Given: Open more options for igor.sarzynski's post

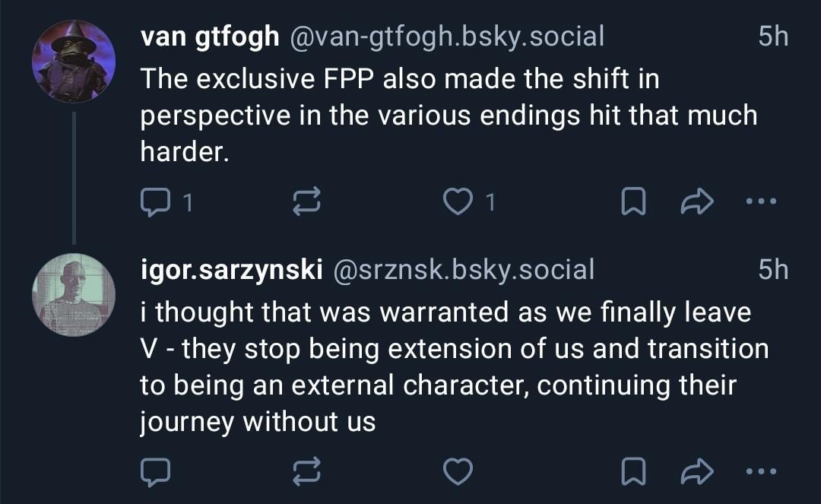Looking at the screenshot, I should pos(762,473).
